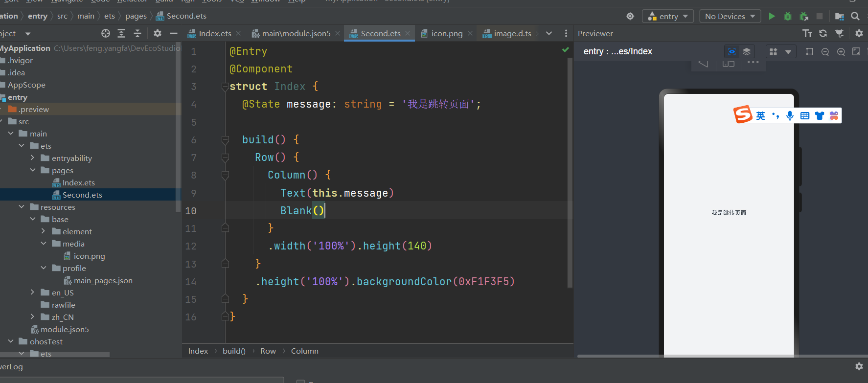Toggle the code fold marker beside build()

tap(225, 140)
